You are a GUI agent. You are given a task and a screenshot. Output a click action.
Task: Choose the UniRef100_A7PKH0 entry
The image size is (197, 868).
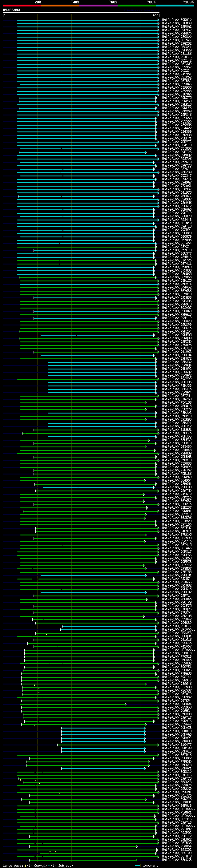coord(177,761)
